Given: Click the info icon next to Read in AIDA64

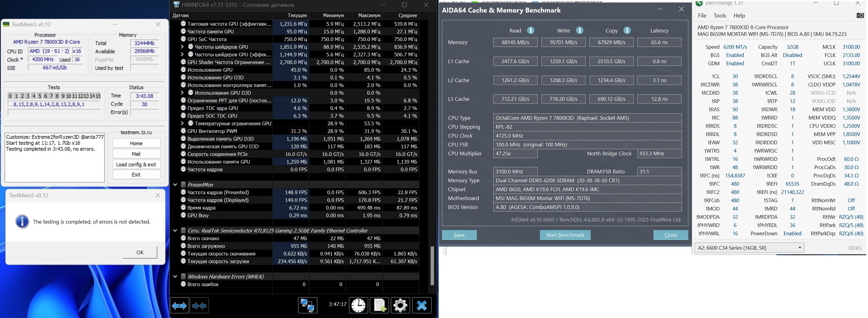Looking at the screenshot, I should [530, 30].
